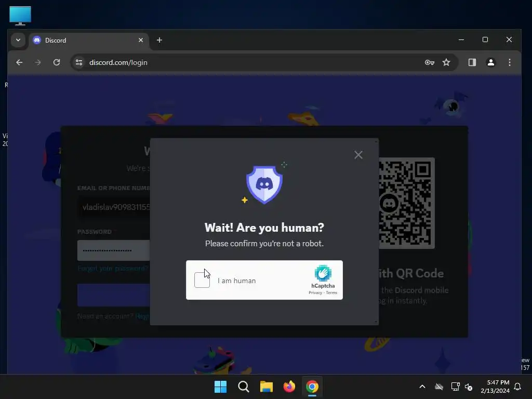Go back using browser back arrow
Image resolution: width=532 pixels, height=399 pixels.
[x=19, y=62]
